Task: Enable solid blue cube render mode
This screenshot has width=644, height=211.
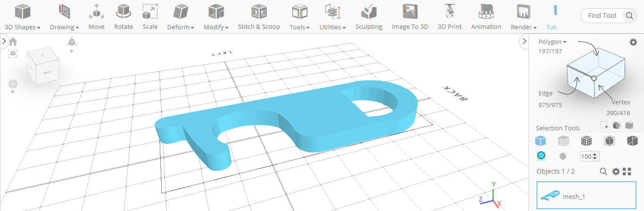Action: [x=541, y=141]
